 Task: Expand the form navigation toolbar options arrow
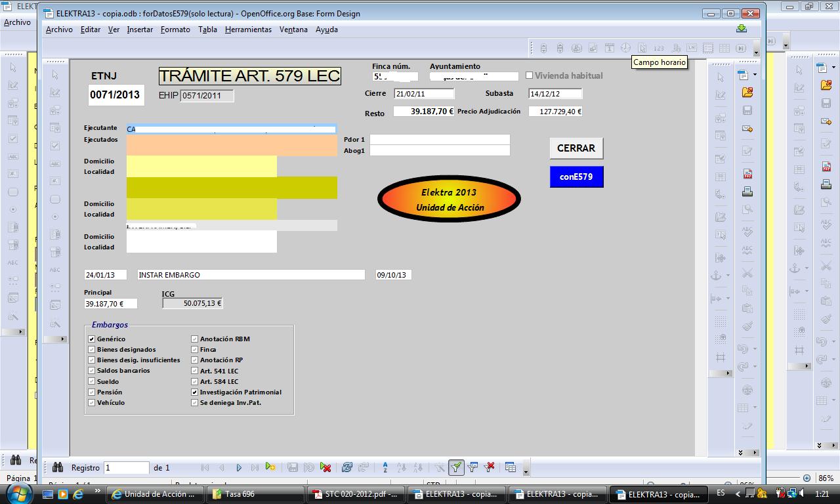click(x=526, y=471)
